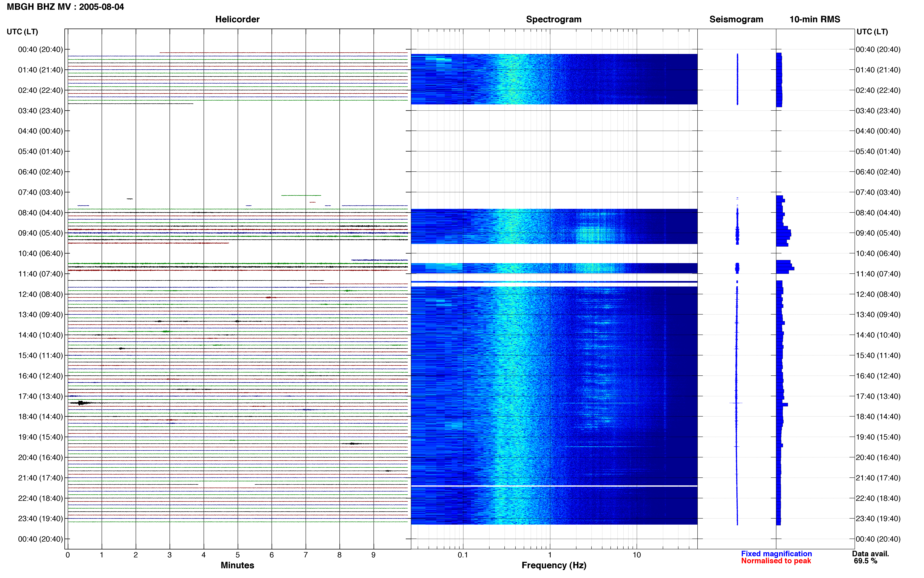Viewport: 924px width, 578px height.
Task: Click the plot title 'MBGH BHZ MV : 2005-08-04'
Action: click(65, 7)
